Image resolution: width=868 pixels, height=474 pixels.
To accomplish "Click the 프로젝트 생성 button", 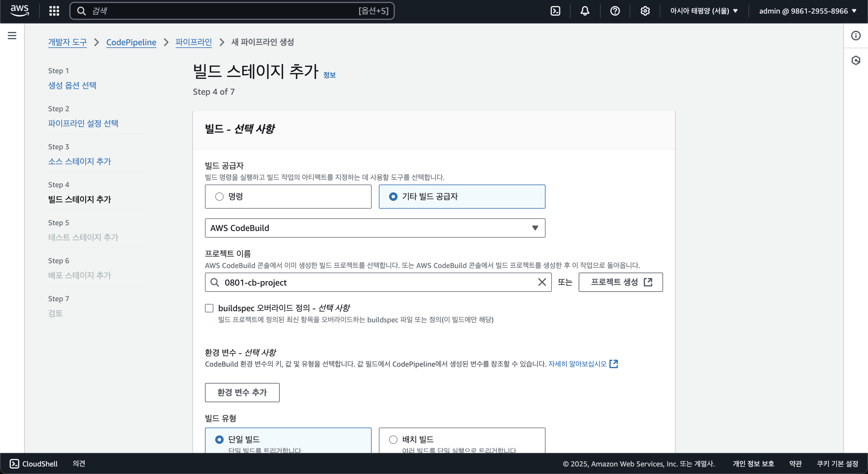I will click(620, 282).
